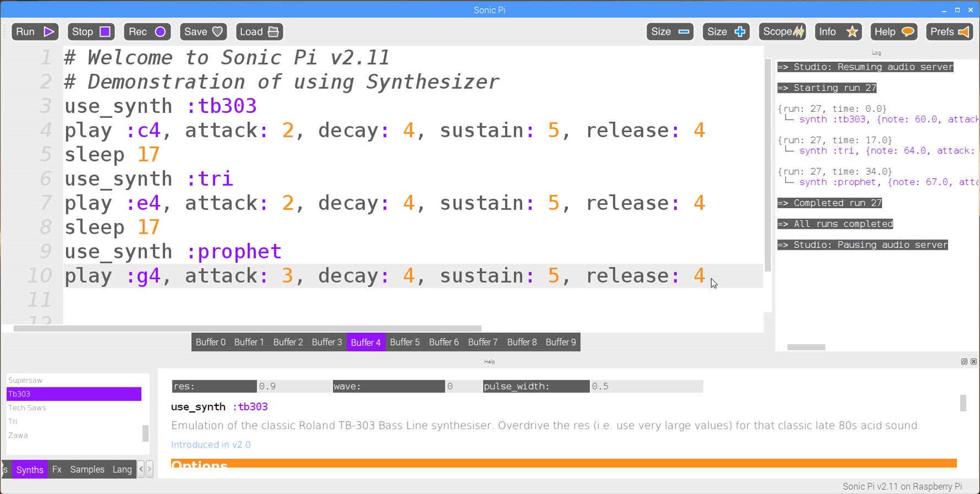Click 'use_synth :tb303' help heading
The height and width of the screenshot is (494, 980).
point(219,407)
